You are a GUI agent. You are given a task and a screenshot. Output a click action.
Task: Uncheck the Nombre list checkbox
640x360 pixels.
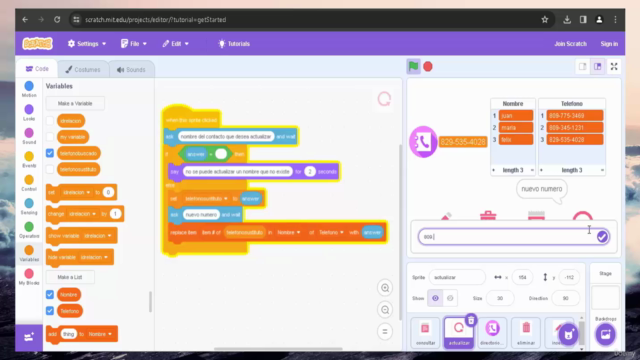pos(50,294)
